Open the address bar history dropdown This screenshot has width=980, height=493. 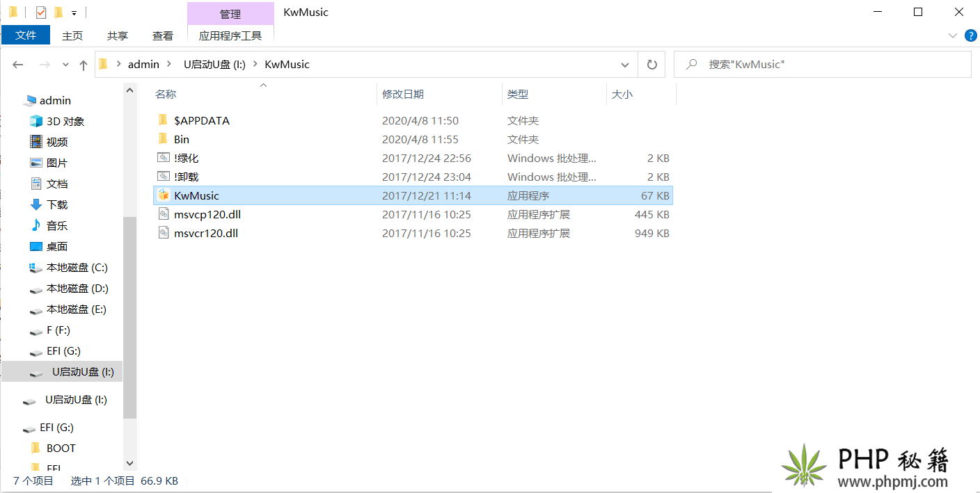[625, 65]
